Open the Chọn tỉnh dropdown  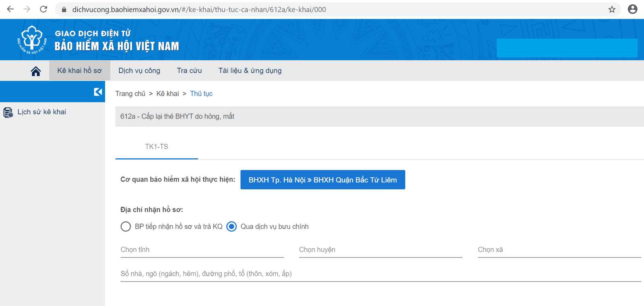pyautogui.click(x=202, y=250)
